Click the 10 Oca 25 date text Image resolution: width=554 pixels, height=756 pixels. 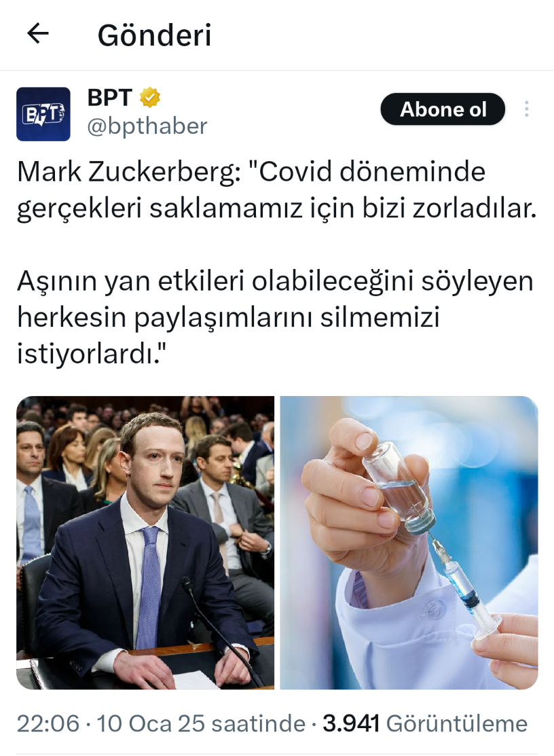tap(151, 723)
